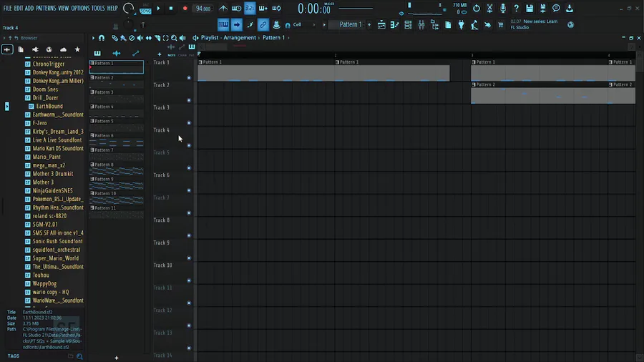Select the Delete tool in the playlist
Viewport: 644px width, 362px height.
(x=132, y=38)
